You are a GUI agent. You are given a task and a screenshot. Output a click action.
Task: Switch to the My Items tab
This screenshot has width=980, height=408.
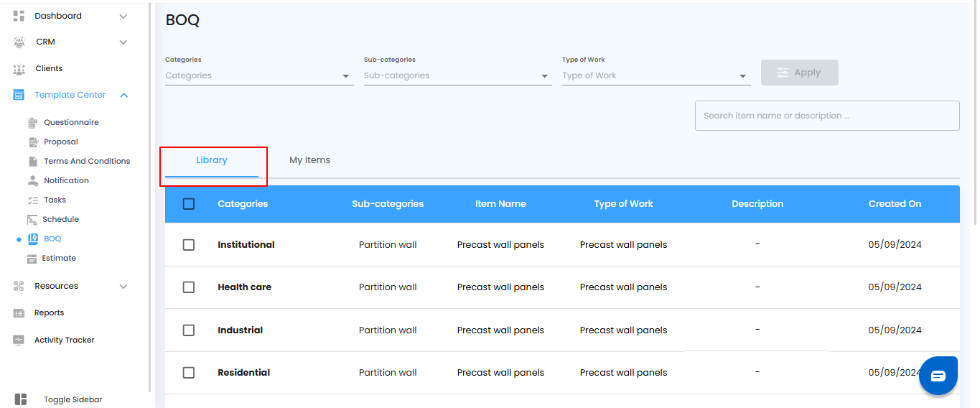(309, 160)
